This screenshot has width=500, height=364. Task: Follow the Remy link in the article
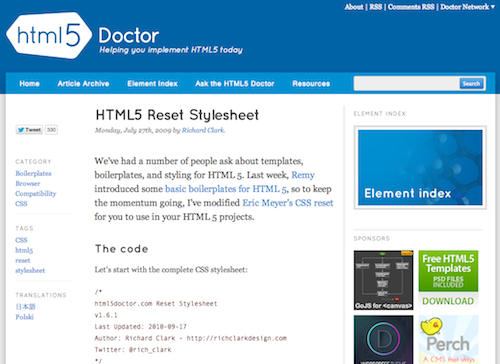(303, 175)
